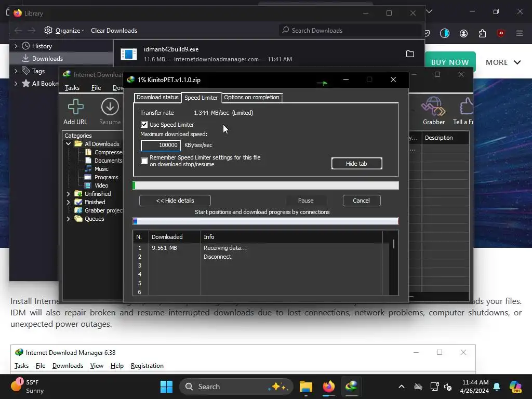Expand the Unfinished category
The height and width of the screenshot is (399, 532).
point(68,194)
